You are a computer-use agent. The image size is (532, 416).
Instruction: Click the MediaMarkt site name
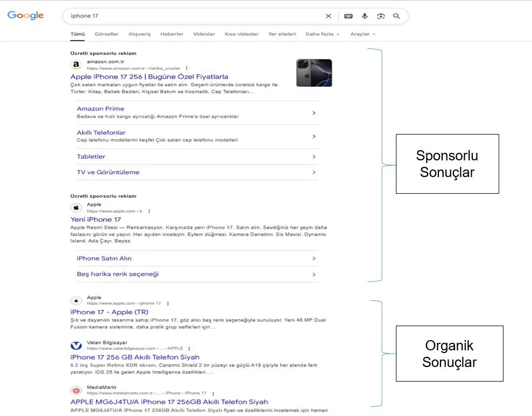pyautogui.click(x=102, y=387)
